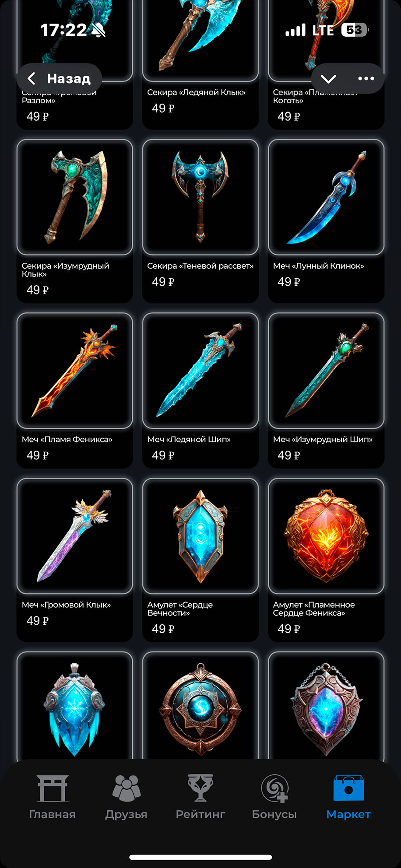Open Меч «Пламя Феникса» fiery sword
The height and width of the screenshot is (868, 401).
pos(75,371)
